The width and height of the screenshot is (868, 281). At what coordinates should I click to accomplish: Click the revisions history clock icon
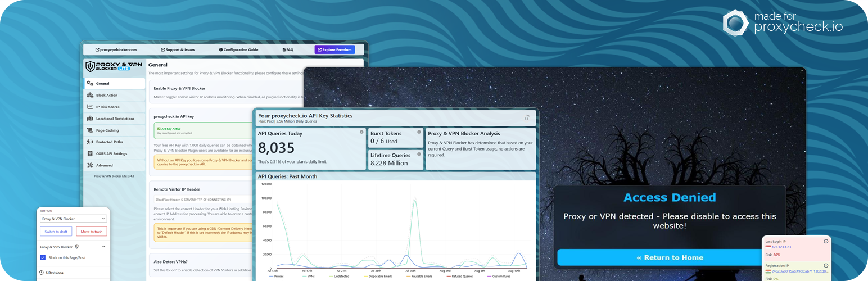tap(42, 273)
